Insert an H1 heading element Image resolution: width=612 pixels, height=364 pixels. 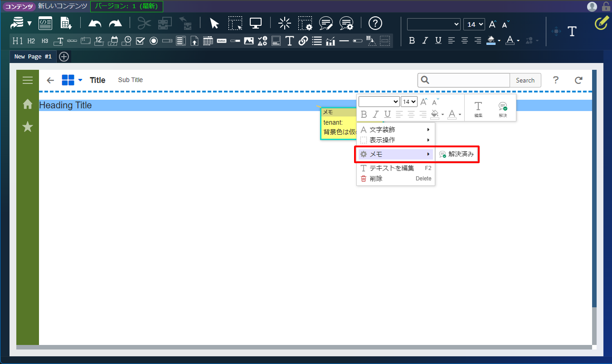click(x=18, y=41)
